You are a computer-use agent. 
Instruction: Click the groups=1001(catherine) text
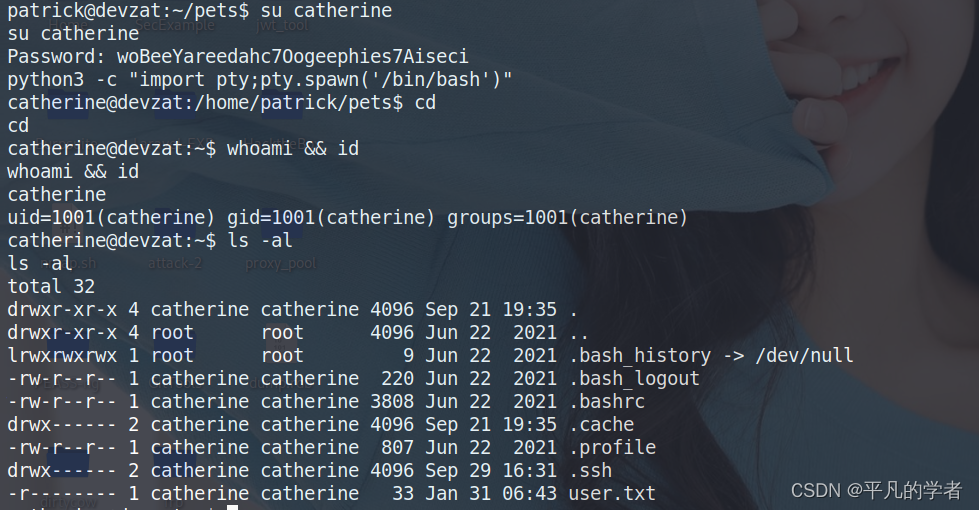click(568, 218)
